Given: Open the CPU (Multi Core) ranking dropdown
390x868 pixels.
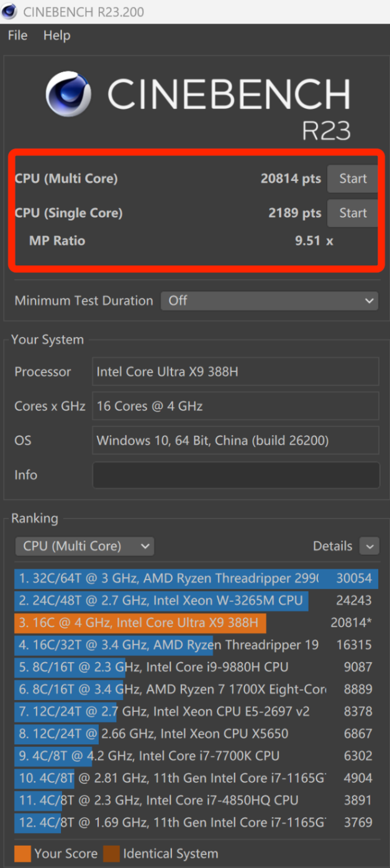Looking at the screenshot, I should (84, 547).
